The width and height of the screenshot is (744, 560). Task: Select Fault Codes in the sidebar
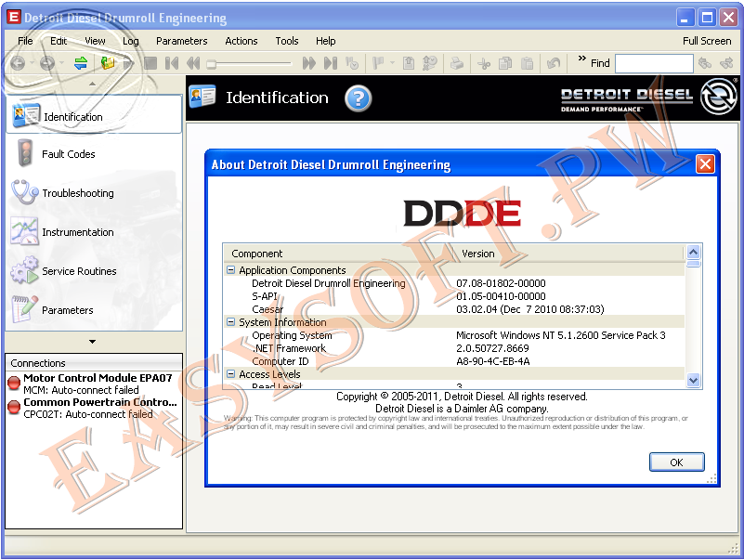point(94,154)
